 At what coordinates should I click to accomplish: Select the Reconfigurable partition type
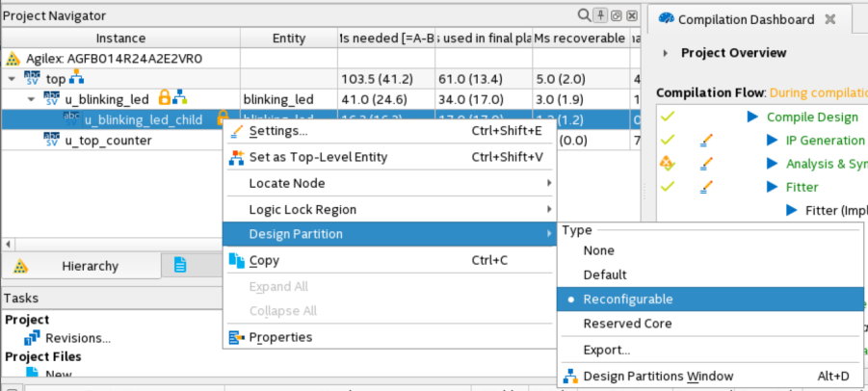tap(627, 299)
